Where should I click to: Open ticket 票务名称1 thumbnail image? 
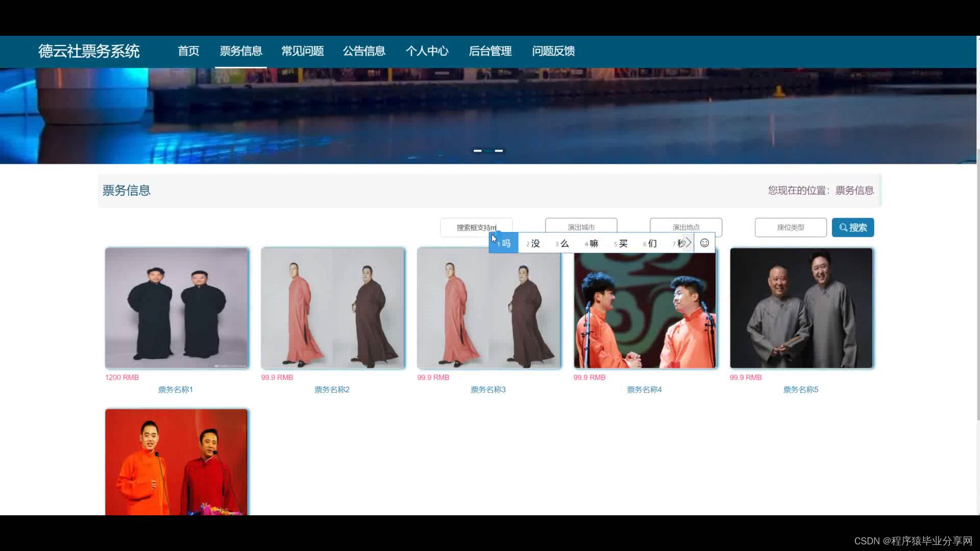177,308
